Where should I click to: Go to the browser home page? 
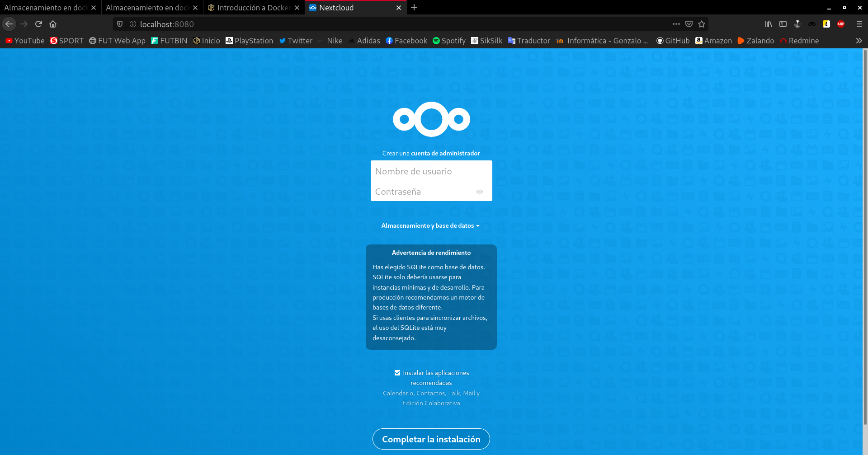pyautogui.click(x=53, y=24)
